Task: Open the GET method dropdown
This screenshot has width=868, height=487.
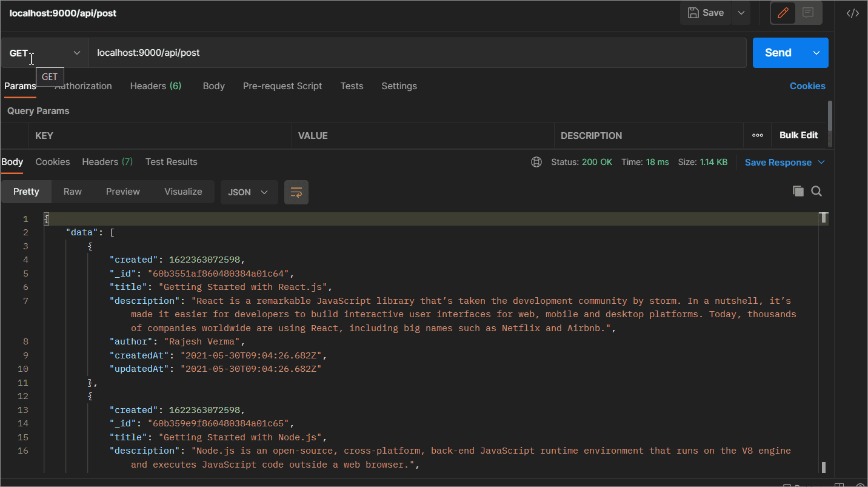Action: coord(45,53)
